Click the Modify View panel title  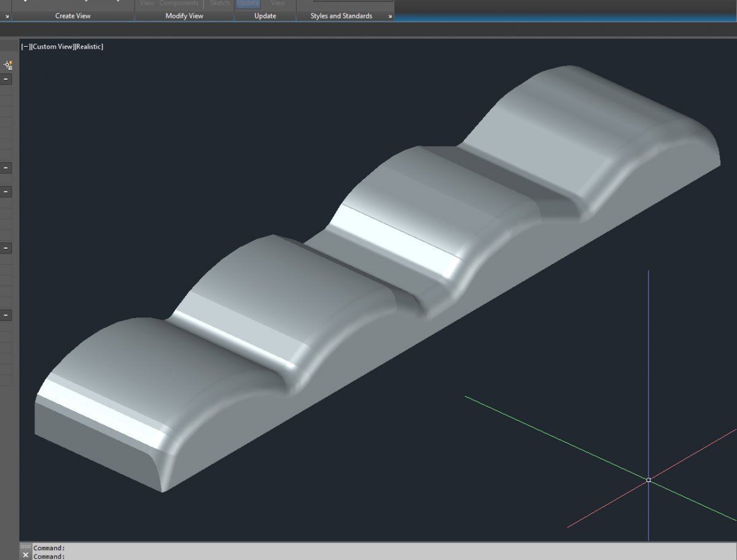tap(184, 16)
